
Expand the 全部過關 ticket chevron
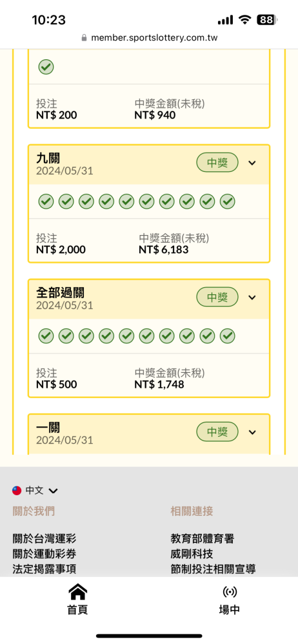tap(252, 298)
